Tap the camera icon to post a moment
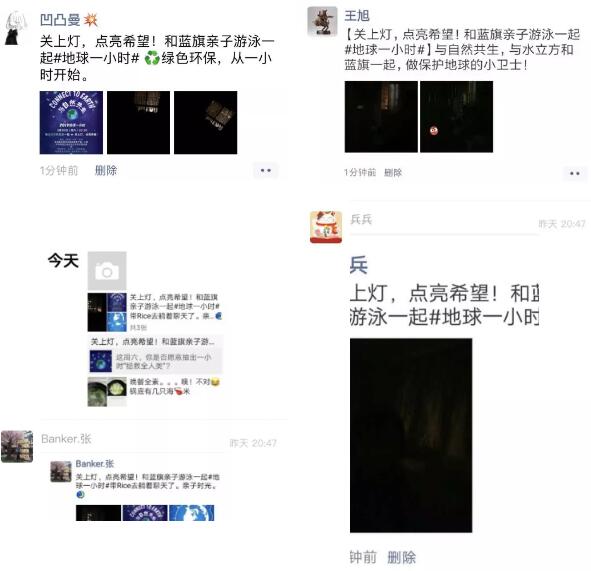 (x=107, y=271)
